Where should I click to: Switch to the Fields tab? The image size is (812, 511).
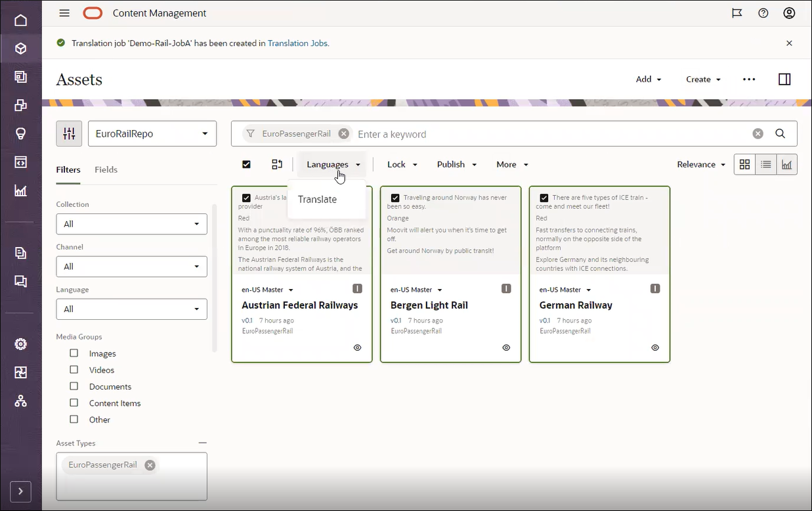tap(106, 169)
